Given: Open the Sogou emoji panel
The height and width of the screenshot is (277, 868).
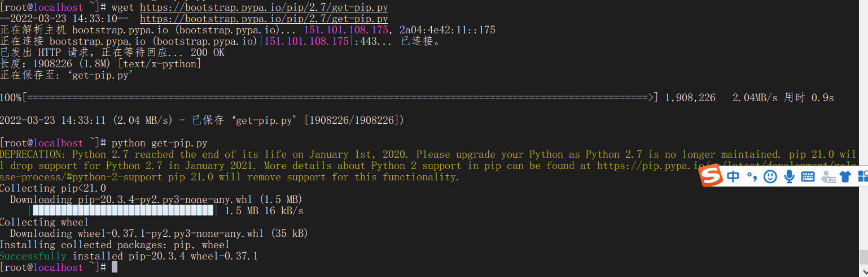Looking at the screenshot, I should coord(770,177).
